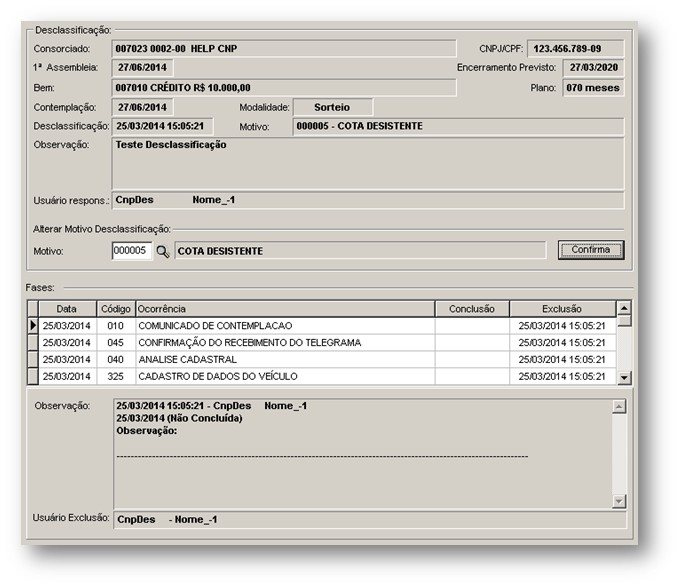Screen dimensions: 680x587
Task: Click code cell 040
Action: pos(116,359)
